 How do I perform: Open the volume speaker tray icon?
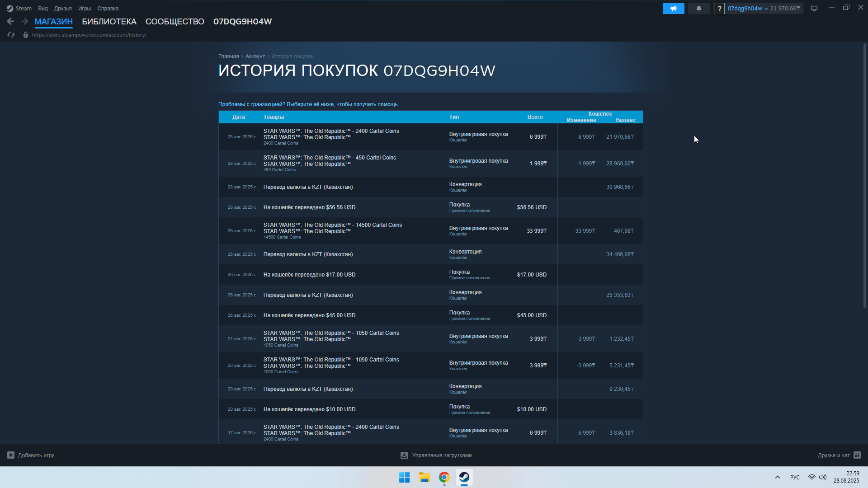(x=823, y=477)
